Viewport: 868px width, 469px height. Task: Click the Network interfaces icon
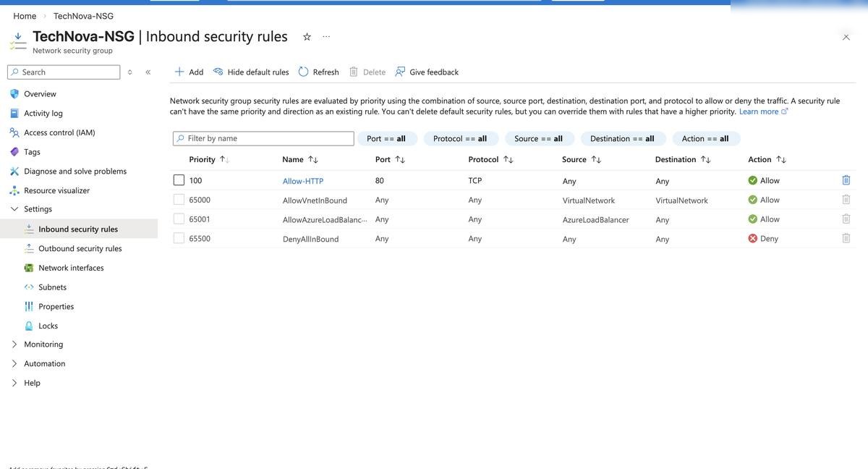pyautogui.click(x=29, y=268)
